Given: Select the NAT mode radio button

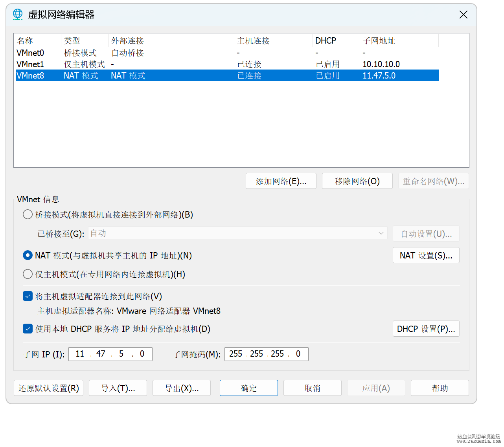Looking at the screenshot, I should point(28,255).
